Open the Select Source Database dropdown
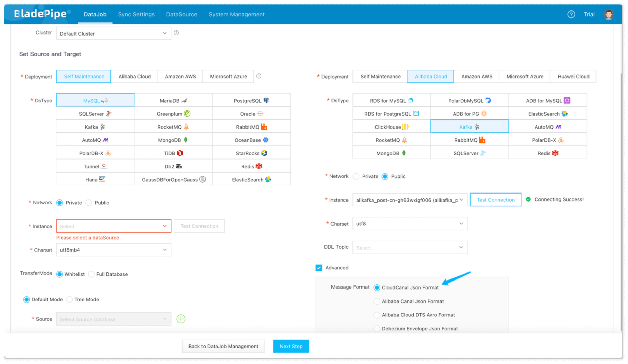The height and width of the screenshot is (364, 628). (x=114, y=319)
